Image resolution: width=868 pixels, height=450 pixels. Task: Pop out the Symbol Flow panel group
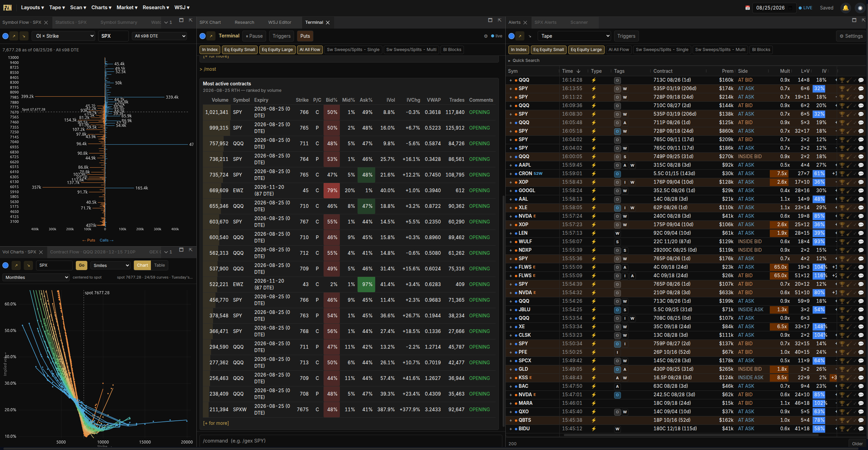coord(191,20)
